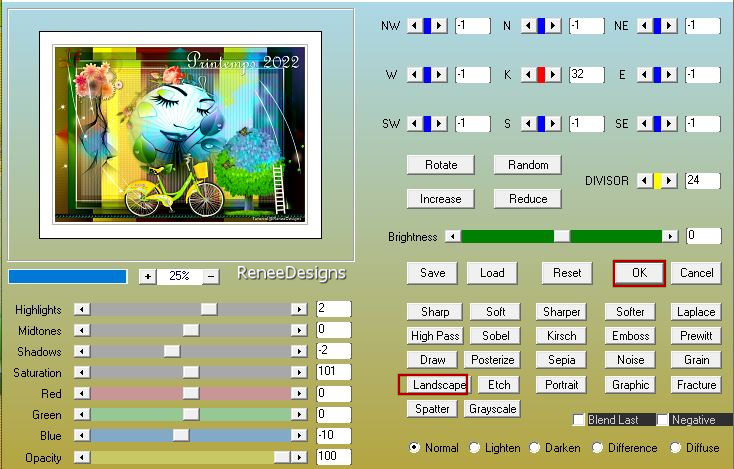Click the left arrow of the W slider
The image size is (734, 469).
[414, 74]
